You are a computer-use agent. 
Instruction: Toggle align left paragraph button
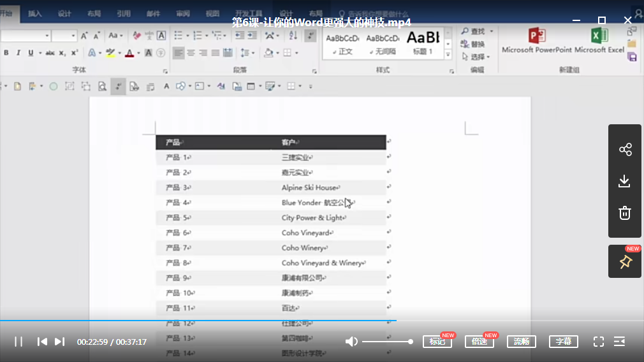click(179, 53)
